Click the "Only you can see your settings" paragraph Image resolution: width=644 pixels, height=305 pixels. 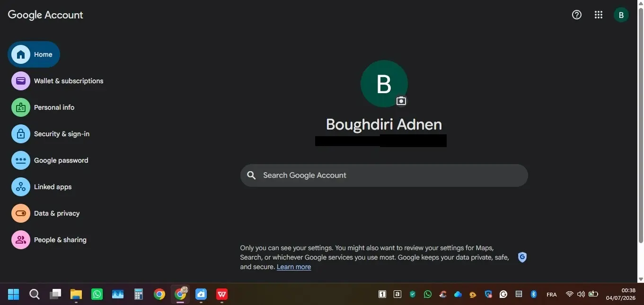click(374, 257)
